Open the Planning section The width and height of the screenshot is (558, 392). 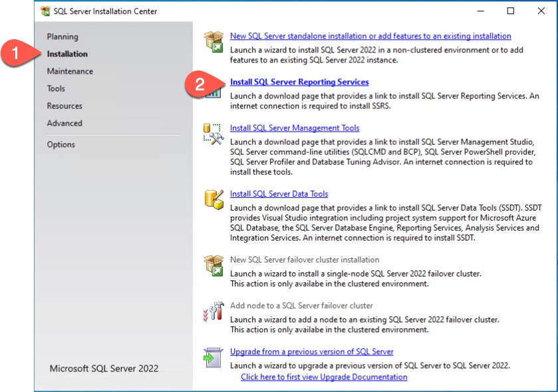pyautogui.click(x=63, y=37)
